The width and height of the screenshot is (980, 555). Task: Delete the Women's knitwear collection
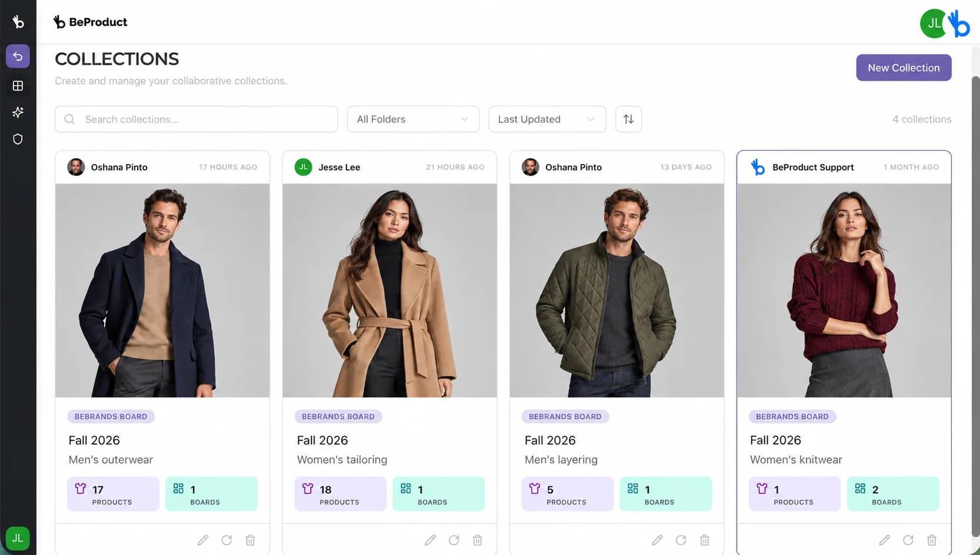pyautogui.click(x=931, y=540)
